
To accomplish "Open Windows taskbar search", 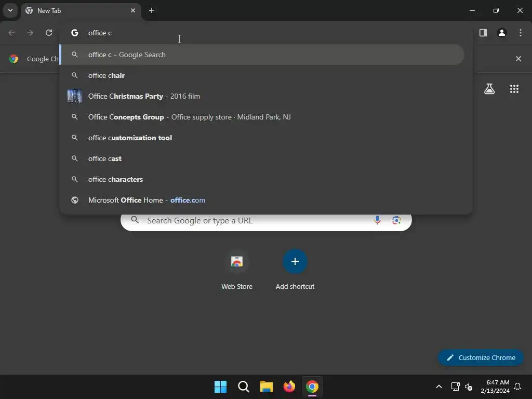I will (244, 387).
